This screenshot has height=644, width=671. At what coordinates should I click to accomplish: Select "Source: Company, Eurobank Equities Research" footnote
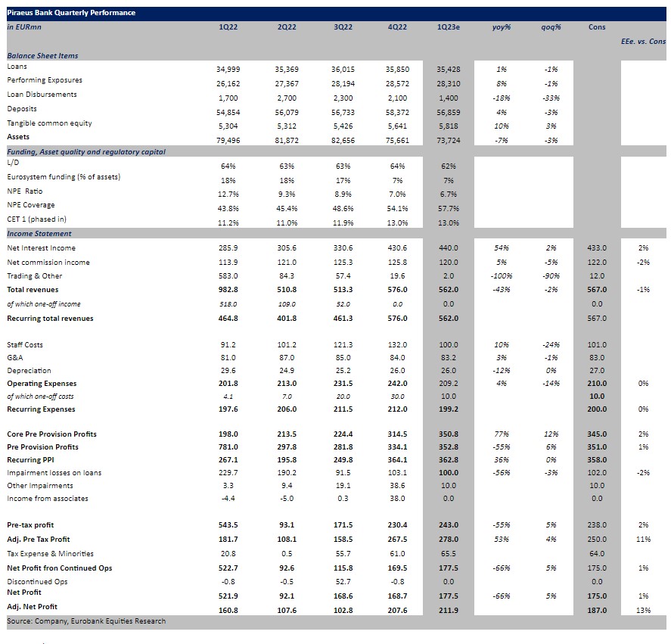click(86, 621)
